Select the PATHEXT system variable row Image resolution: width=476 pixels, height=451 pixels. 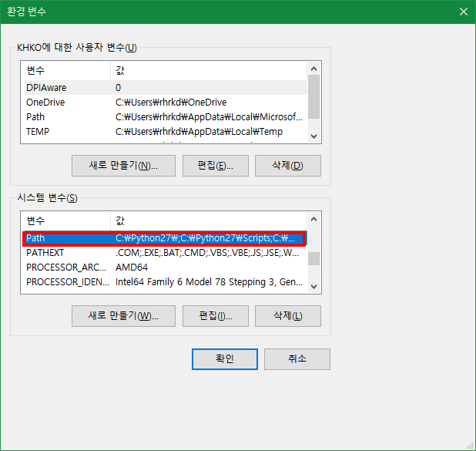pos(166,253)
